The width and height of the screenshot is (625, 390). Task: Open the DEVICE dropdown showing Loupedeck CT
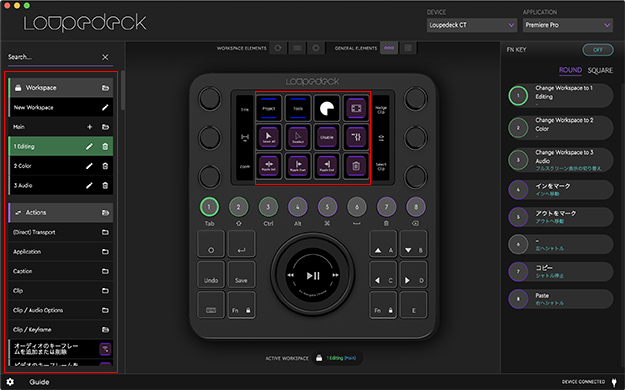coord(472,25)
